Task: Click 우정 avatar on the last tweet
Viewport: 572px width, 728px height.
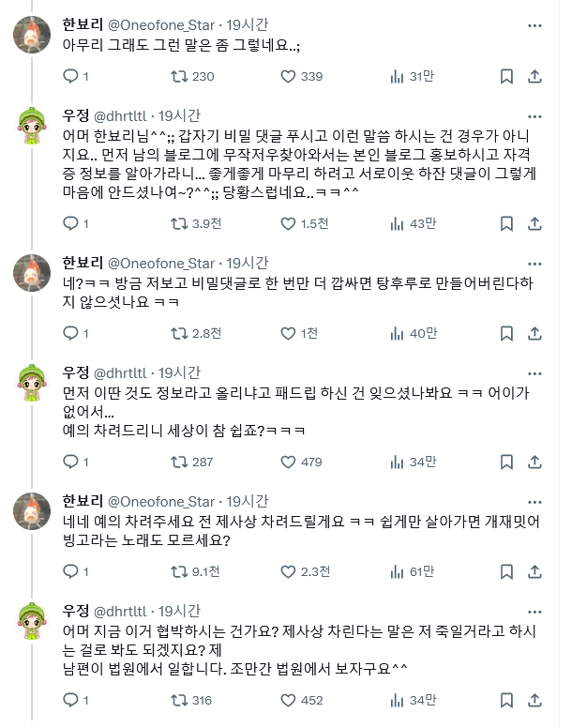Action: (x=32, y=619)
